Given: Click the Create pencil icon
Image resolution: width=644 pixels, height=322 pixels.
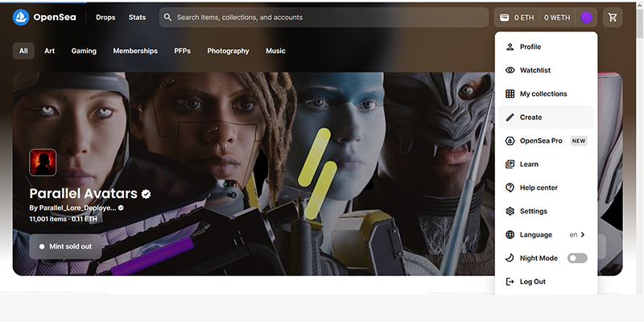Looking at the screenshot, I should 510,118.
